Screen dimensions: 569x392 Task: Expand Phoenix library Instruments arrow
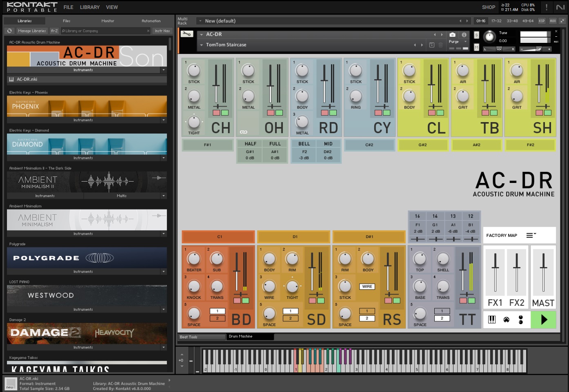(x=164, y=120)
